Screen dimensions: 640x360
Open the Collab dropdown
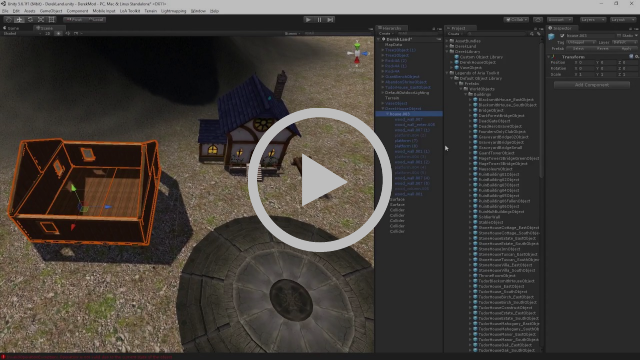516,19
